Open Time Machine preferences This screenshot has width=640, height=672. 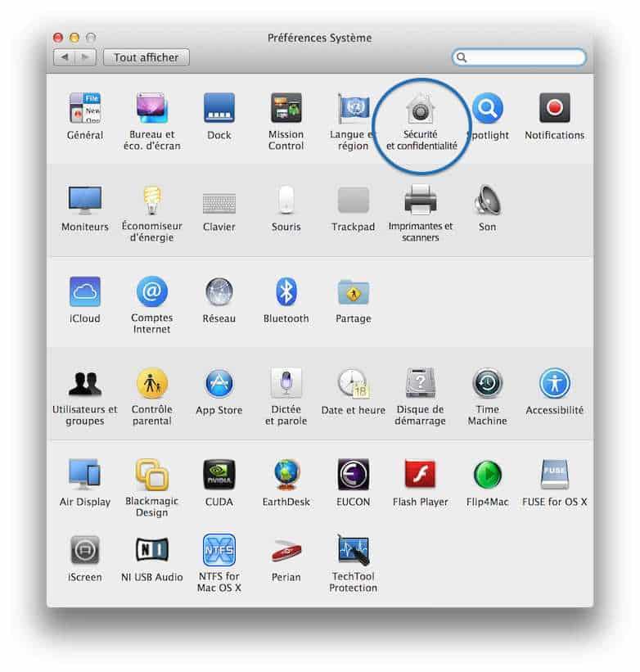pyautogui.click(x=488, y=383)
